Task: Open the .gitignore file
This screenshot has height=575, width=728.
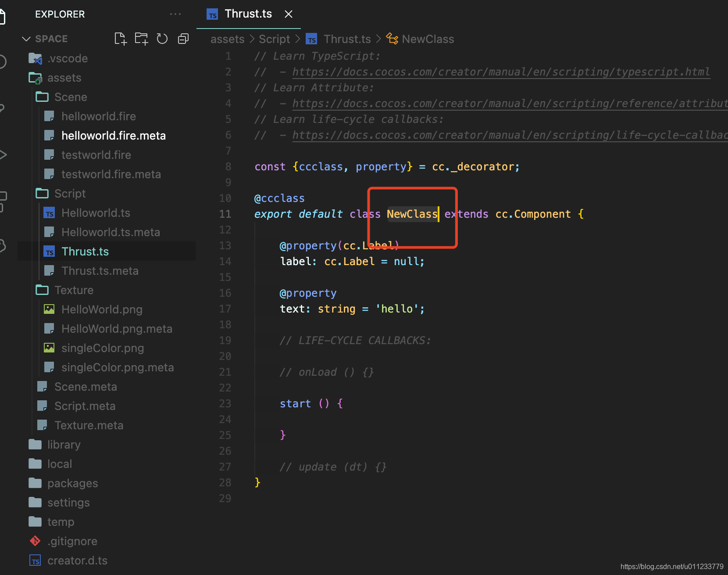Action: pos(72,541)
